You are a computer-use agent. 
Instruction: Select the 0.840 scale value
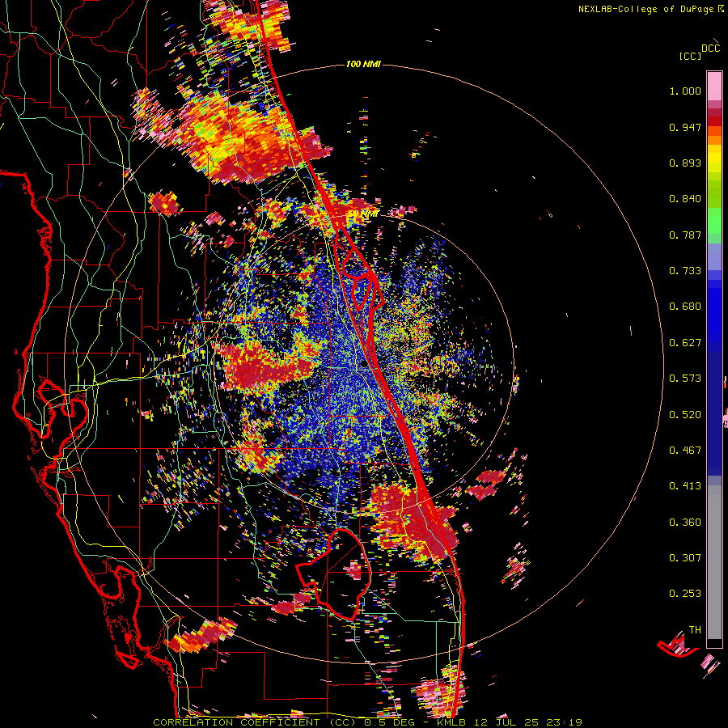tap(685, 199)
